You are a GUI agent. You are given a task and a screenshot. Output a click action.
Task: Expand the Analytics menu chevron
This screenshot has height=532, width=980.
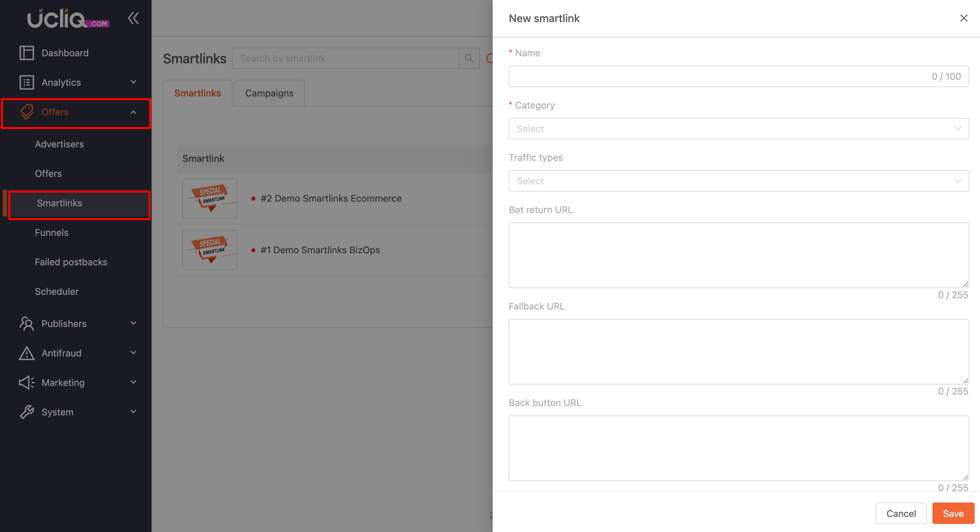pyautogui.click(x=133, y=82)
